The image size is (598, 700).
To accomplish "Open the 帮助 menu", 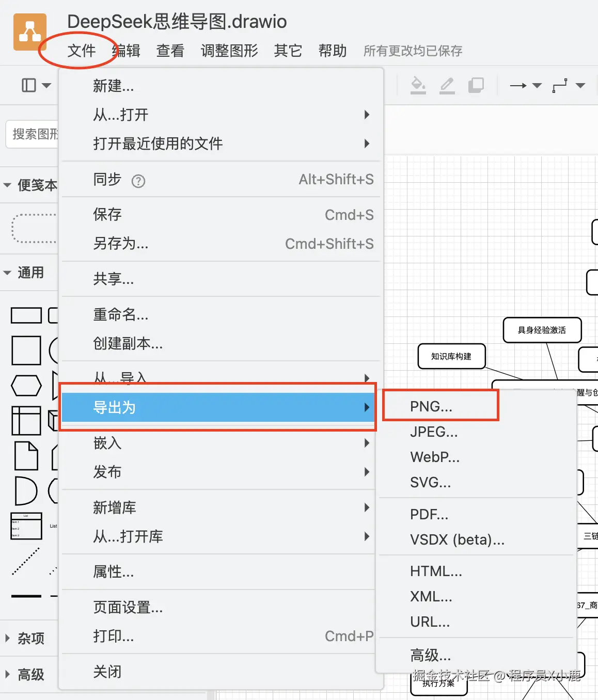I will [333, 51].
